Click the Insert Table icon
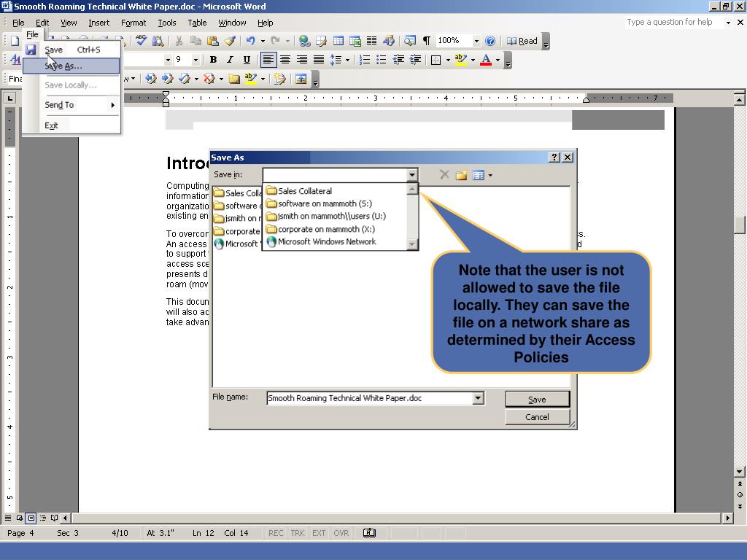The width and height of the screenshot is (747, 560). pos(338,41)
